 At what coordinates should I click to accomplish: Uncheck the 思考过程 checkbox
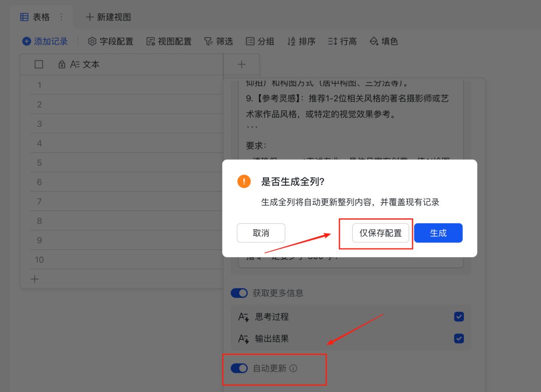pos(459,316)
